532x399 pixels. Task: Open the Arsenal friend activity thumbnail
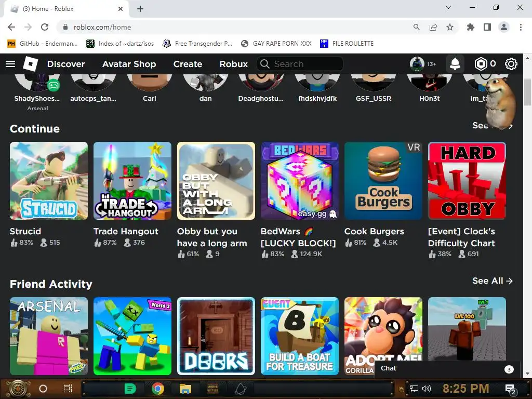(x=49, y=336)
